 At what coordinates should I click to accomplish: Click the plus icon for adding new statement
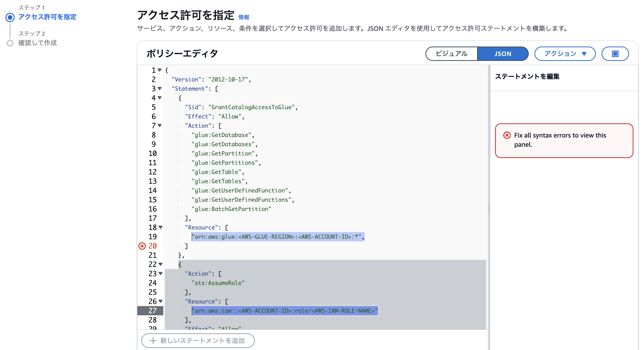point(153,340)
